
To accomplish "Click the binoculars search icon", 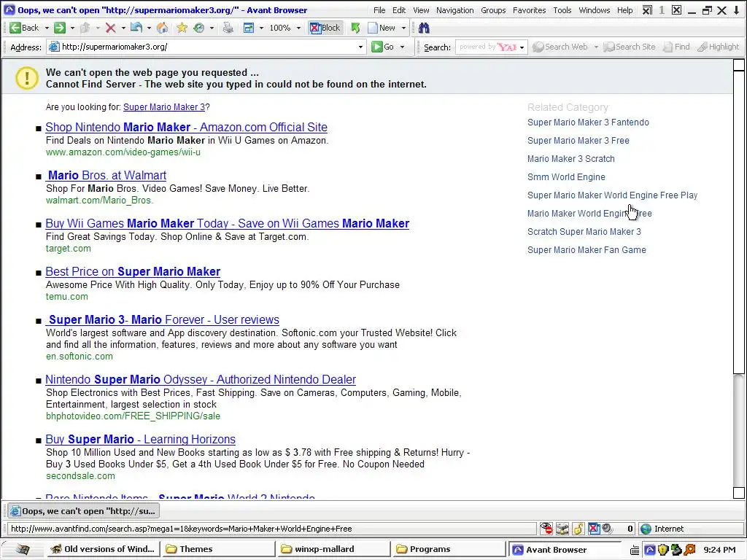I will coord(424,28).
